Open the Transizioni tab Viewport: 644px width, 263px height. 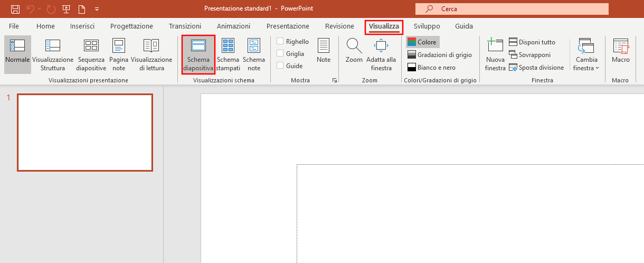pyautogui.click(x=185, y=26)
